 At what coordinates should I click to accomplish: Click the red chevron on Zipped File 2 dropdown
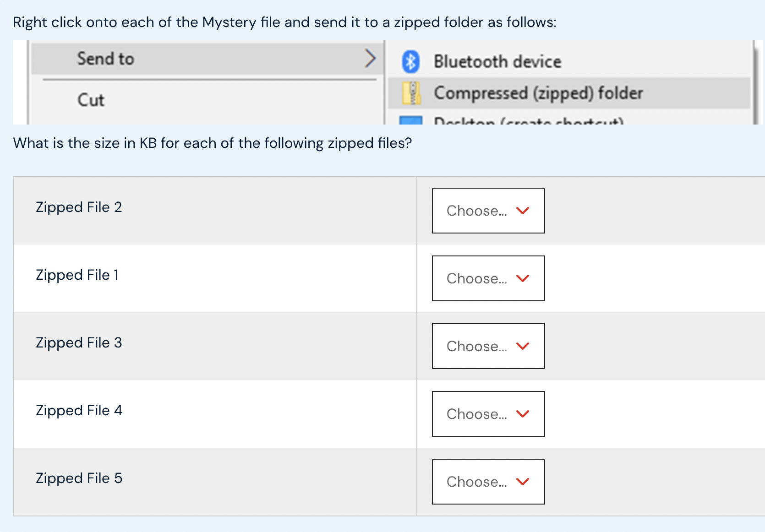tap(523, 211)
